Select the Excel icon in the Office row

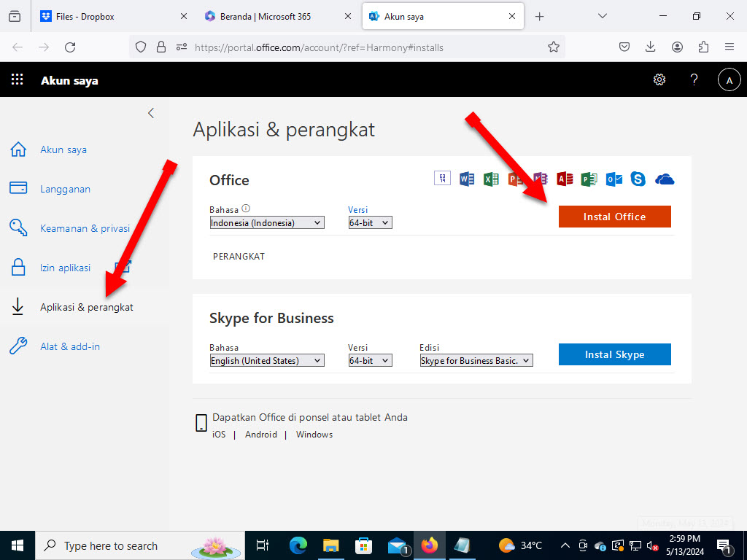491,178
